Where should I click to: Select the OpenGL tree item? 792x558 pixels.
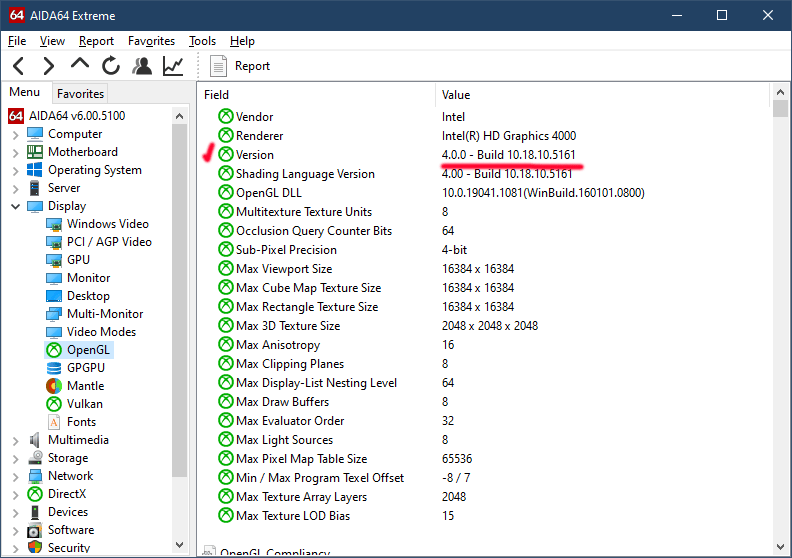coord(78,350)
